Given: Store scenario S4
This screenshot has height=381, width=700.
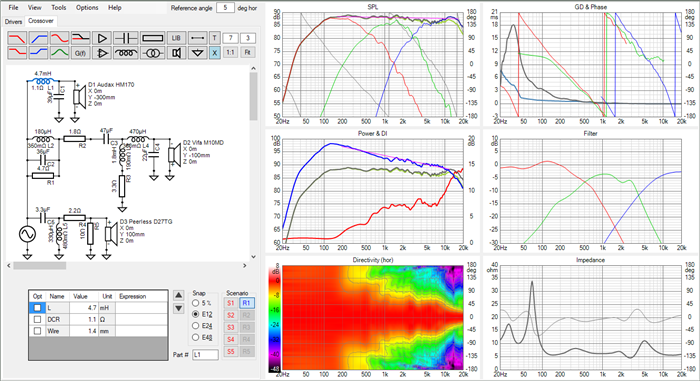Looking at the screenshot, I should [x=230, y=339].
